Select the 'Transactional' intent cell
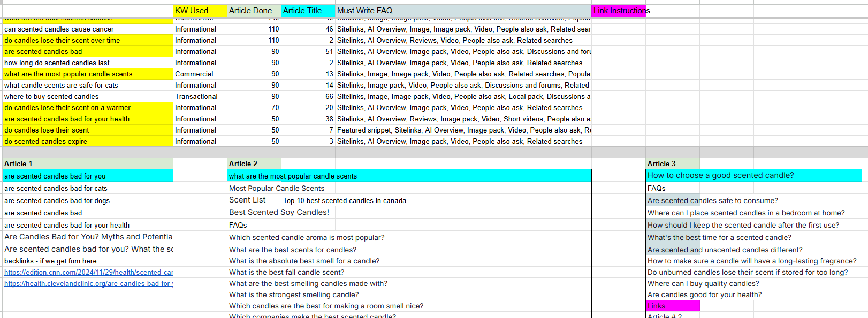The image size is (868, 318). point(200,97)
